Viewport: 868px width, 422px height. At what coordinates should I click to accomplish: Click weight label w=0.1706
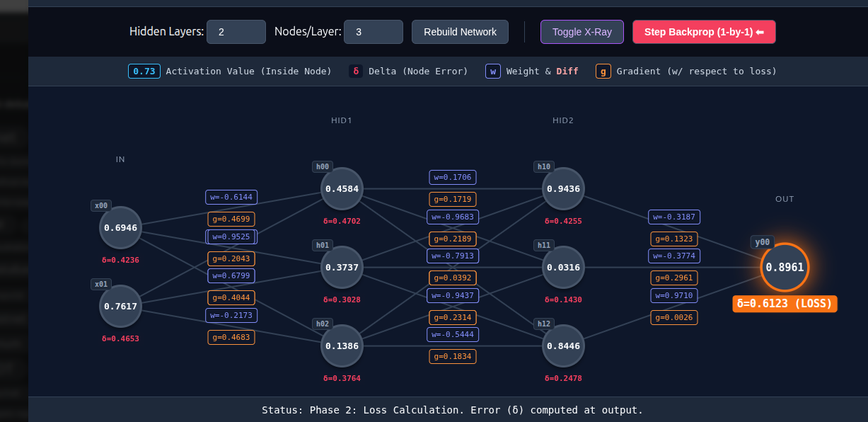coord(453,177)
